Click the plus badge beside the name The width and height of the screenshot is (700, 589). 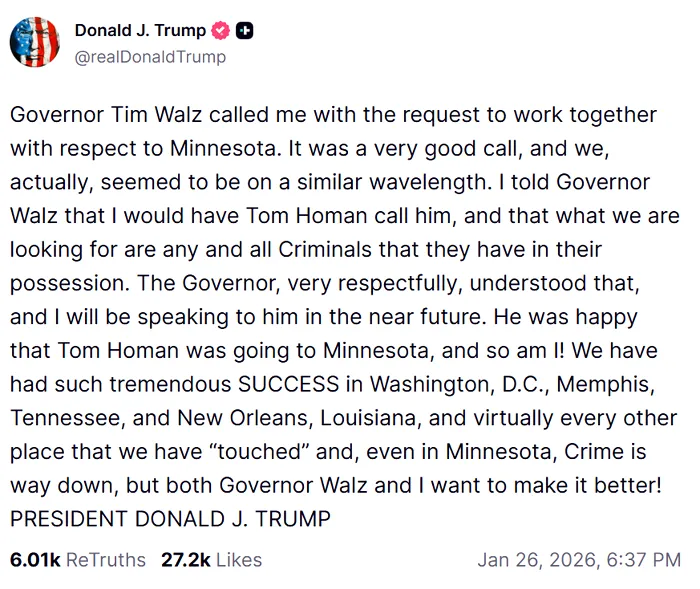coord(244,31)
